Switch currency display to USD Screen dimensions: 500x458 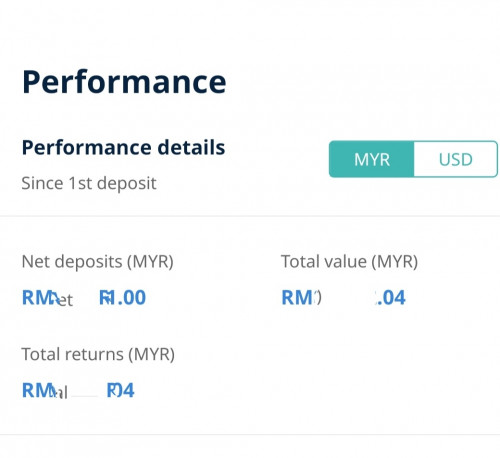tap(456, 159)
